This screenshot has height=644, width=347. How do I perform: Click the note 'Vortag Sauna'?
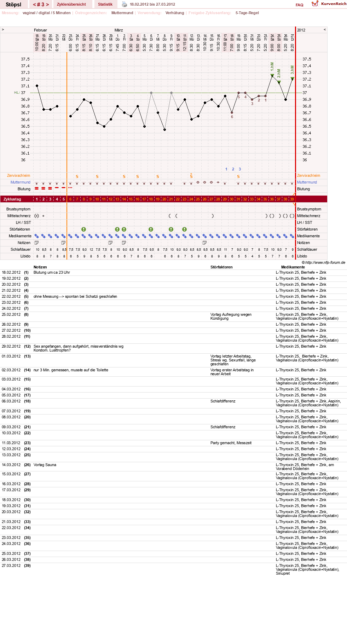45,465
